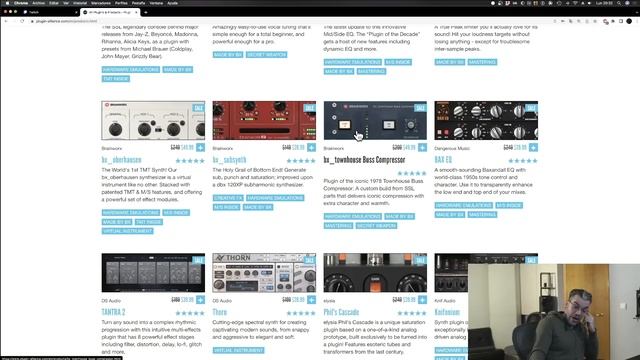Screen dimensions: 640x360
Task: Add BAX EQ to cart with plus icon
Action: point(533,147)
